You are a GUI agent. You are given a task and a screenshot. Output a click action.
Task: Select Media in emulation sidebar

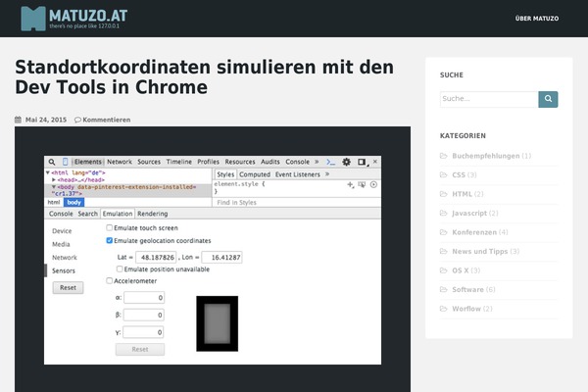(61, 244)
